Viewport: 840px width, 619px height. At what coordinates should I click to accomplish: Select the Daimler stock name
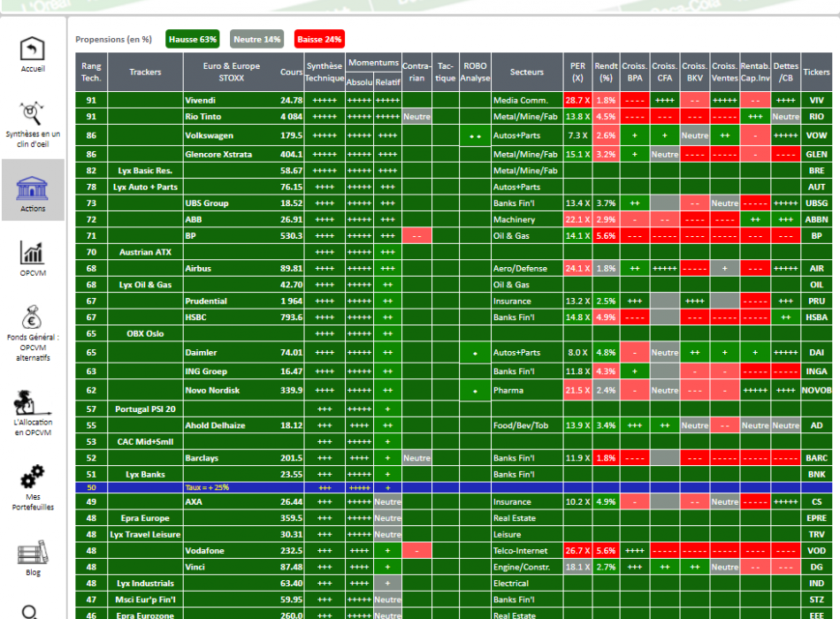(201, 353)
